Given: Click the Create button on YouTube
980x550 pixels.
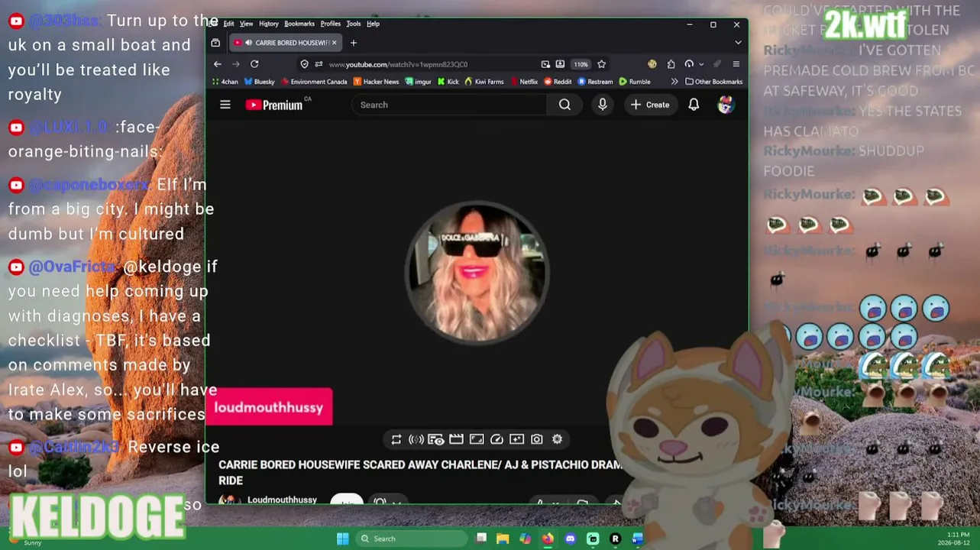Looking at the screenshot, I should pos(650,105).
